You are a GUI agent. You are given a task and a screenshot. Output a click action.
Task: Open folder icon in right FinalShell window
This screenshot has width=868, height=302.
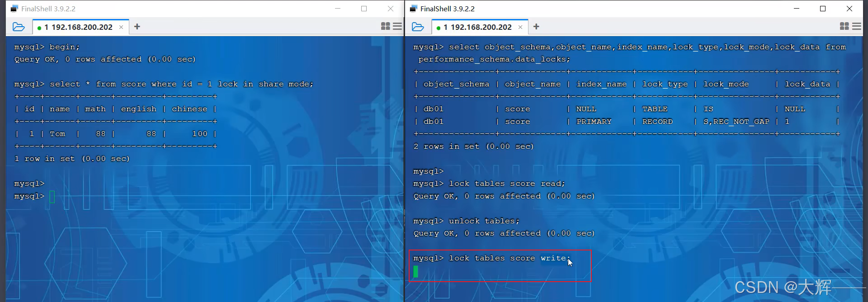[x=418, y=27]
